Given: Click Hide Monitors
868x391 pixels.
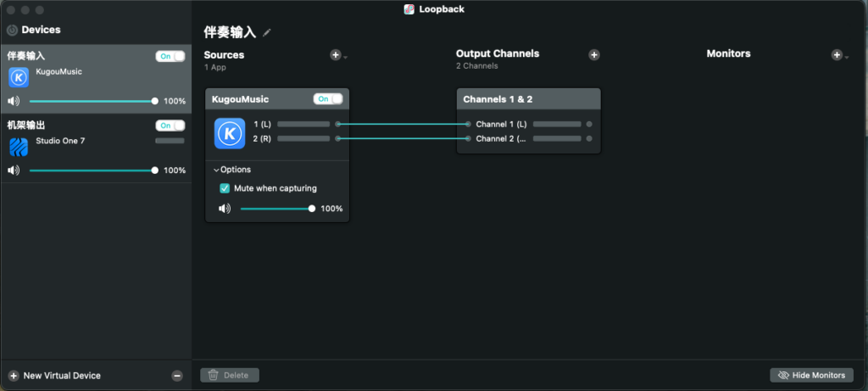Looking at the screenshot, I should [x=811, y=375].
